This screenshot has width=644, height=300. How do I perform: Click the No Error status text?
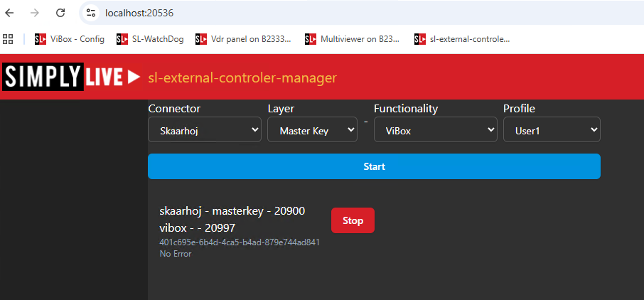(x=176, y=254)
